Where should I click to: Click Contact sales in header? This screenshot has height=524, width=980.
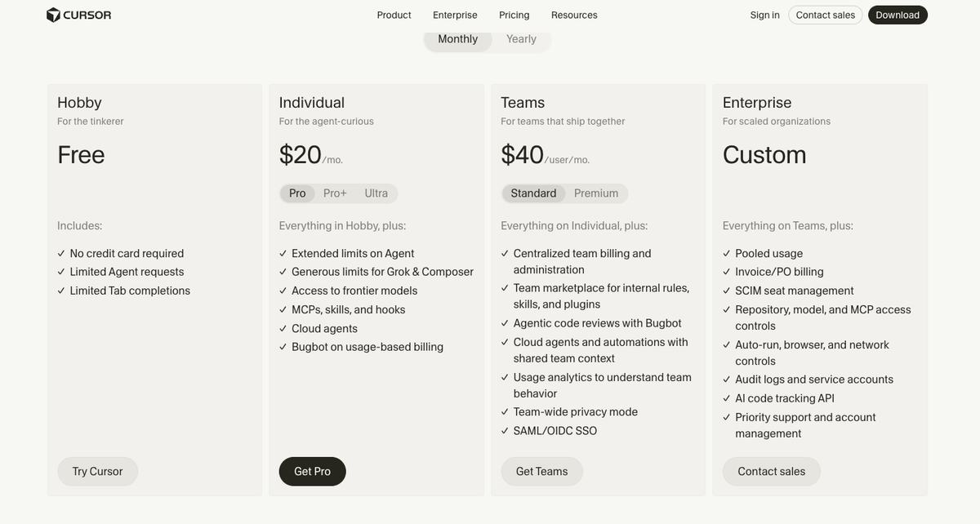pos(825,15)
